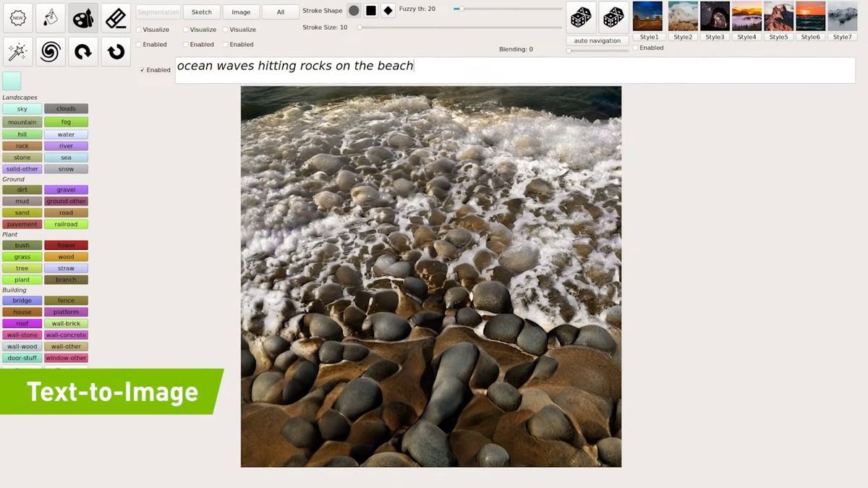Select the square stroke shape
This screenshot has height=488, width=868.
370,11
